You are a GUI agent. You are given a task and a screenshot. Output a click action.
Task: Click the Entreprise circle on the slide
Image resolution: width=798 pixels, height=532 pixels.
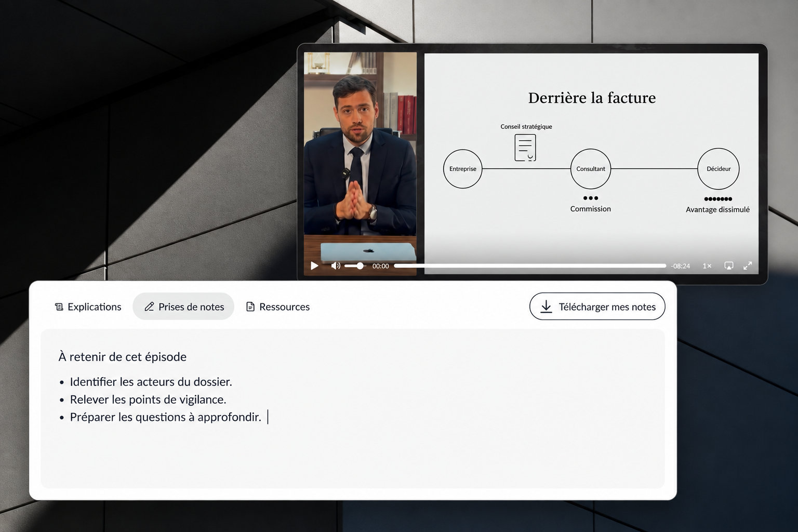[x=463, y=169]
